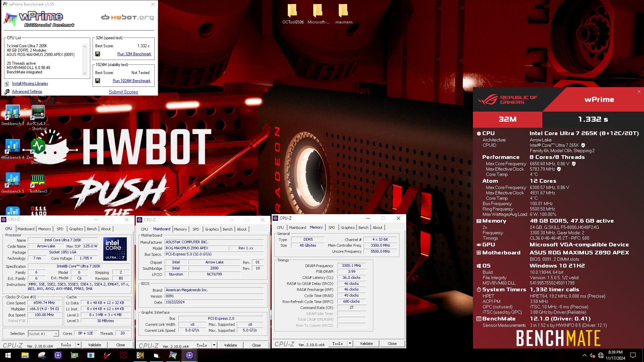Image resolution: width=644 pixels, height=362 pixels.
Task: Open the Geekbench 5 desktop shortcut
Action: pos(13,183)
